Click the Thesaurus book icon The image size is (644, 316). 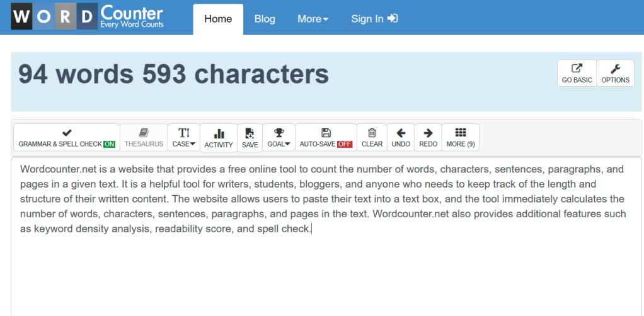pos(144,133)
